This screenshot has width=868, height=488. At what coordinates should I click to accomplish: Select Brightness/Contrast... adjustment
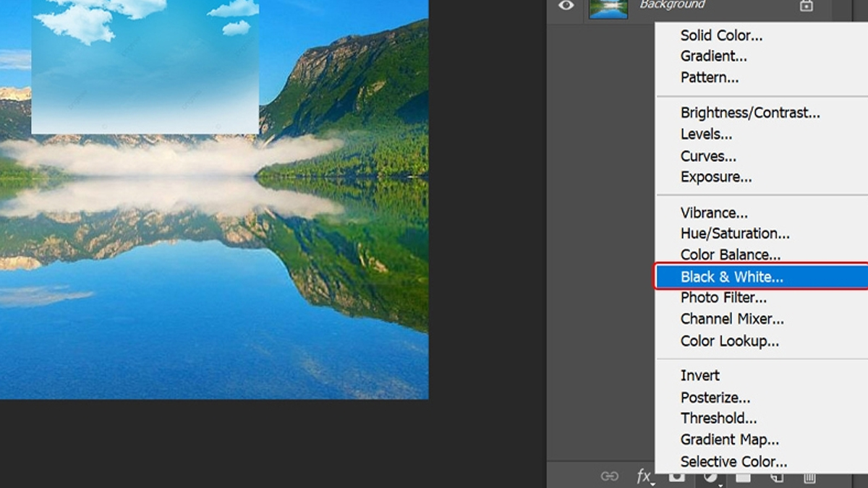point(750,113)
